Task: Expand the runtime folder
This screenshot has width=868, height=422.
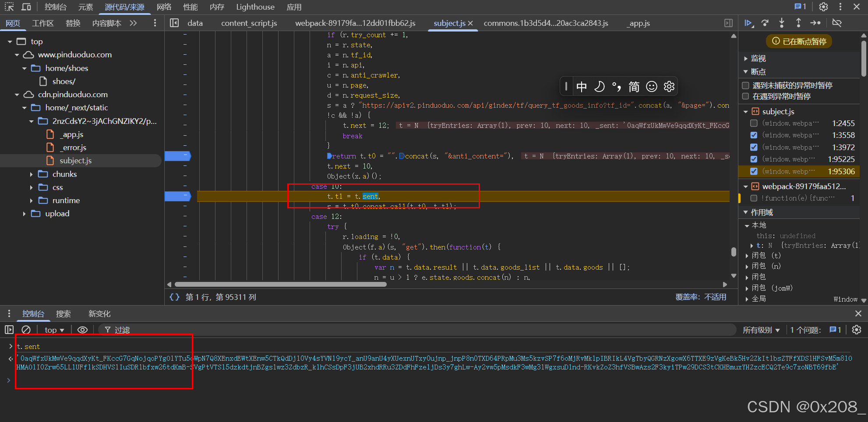Action: click(31, 200)
